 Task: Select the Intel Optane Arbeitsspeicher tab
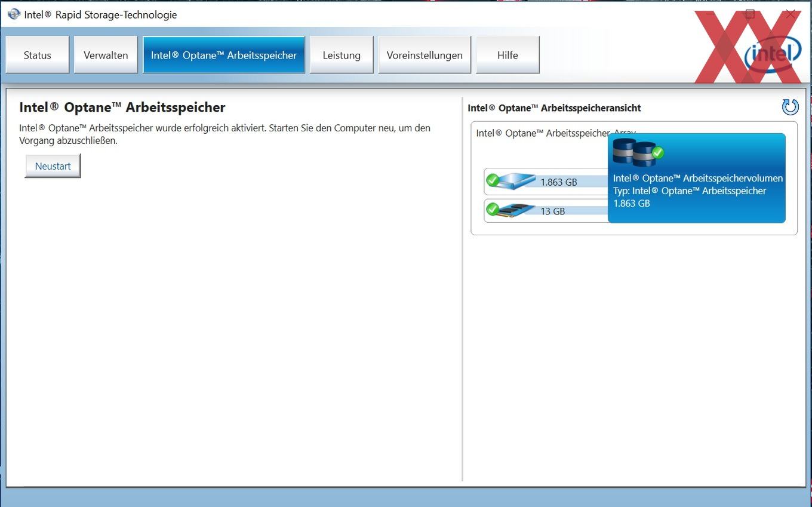pyautogui.click(x=224, y=55)
